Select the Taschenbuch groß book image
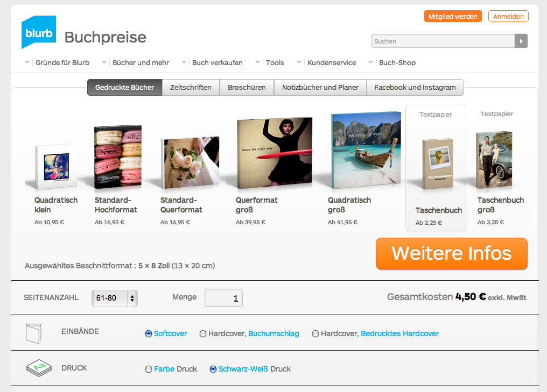Image resolution: width=547 pixels, height=392 pixels. [494, 160]
